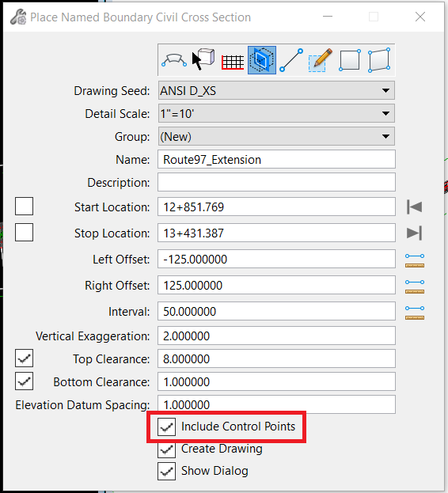Disable the Top Clearance checkbox
448x493 pixels.
25,358
